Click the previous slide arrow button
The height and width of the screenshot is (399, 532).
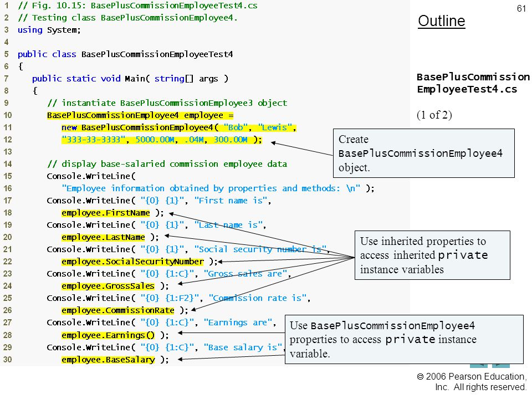tap(478, 365)
